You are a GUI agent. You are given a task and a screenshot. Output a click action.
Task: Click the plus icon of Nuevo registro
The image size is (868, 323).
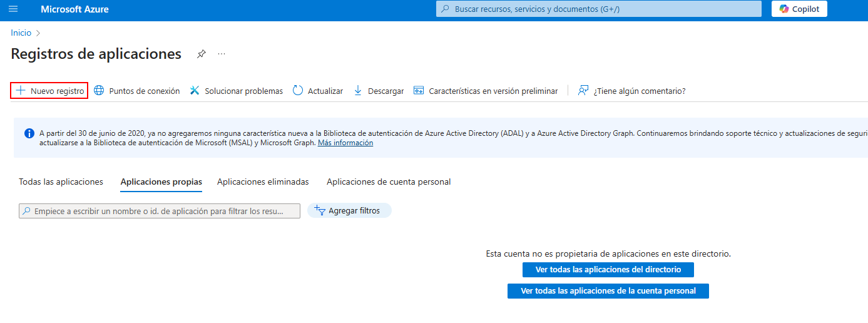point(21,91)
